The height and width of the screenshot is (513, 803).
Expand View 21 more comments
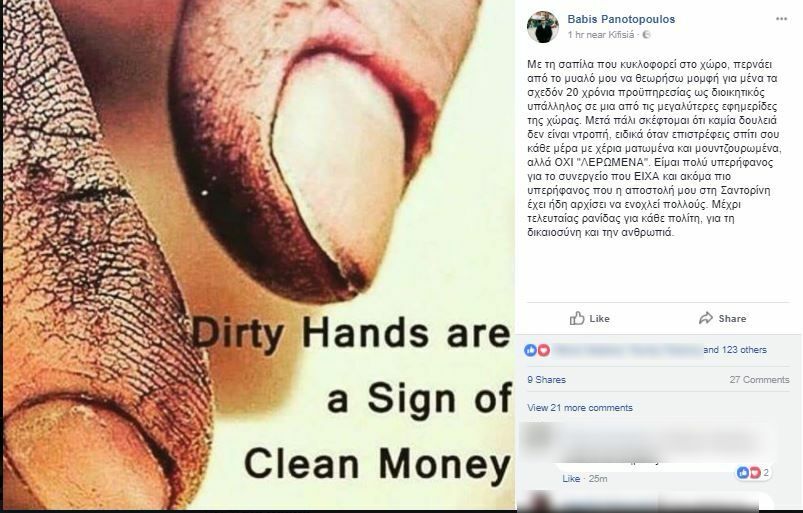[580, 408]
